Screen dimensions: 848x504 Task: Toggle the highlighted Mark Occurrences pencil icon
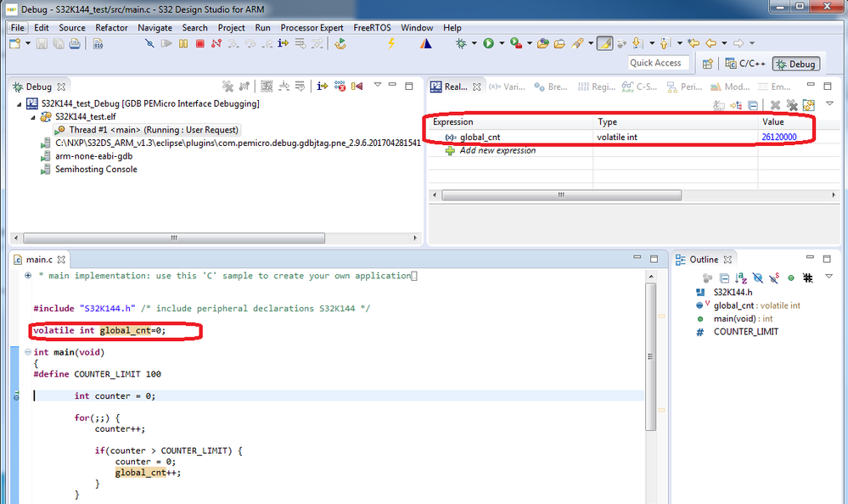(x=604, y=43)
